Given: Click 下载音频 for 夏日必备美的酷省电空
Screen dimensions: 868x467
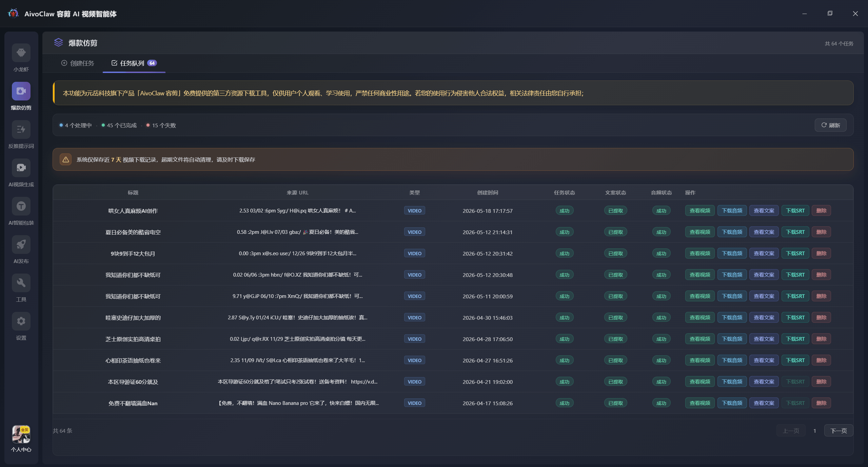Looking at the screenshot, I should point(732,232).
